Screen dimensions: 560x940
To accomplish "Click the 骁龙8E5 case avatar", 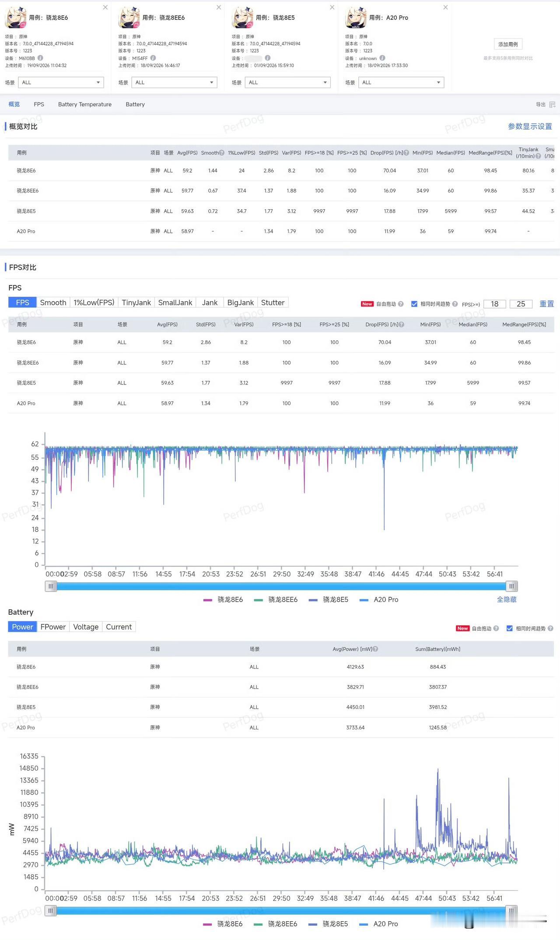I will click(242, 18).
